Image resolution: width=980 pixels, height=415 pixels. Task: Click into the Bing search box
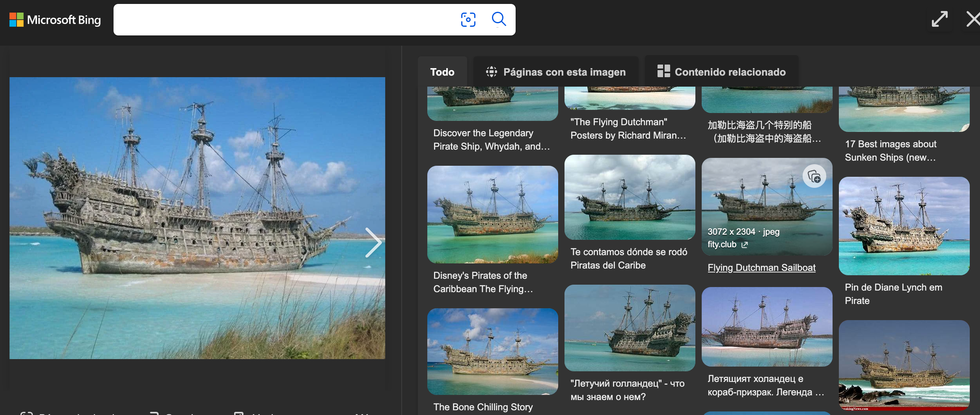click(x=284, y=20)
